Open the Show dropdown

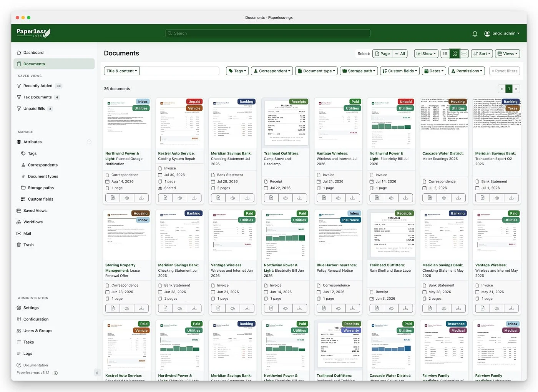coord(426,54)
